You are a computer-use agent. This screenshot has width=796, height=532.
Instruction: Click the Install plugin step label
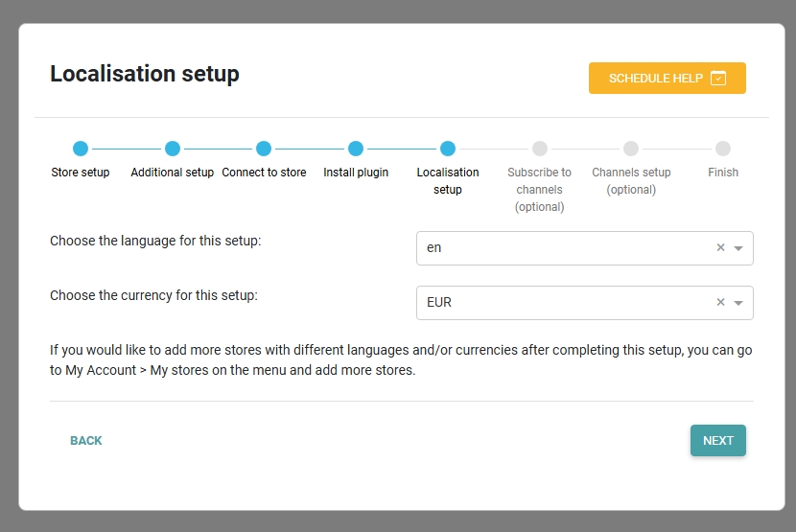(356, 173)
